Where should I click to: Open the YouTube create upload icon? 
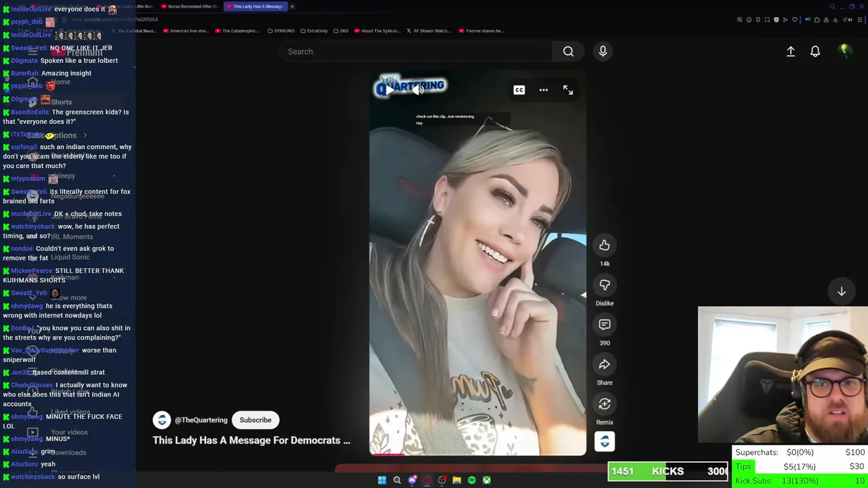[x=791, y=52]
